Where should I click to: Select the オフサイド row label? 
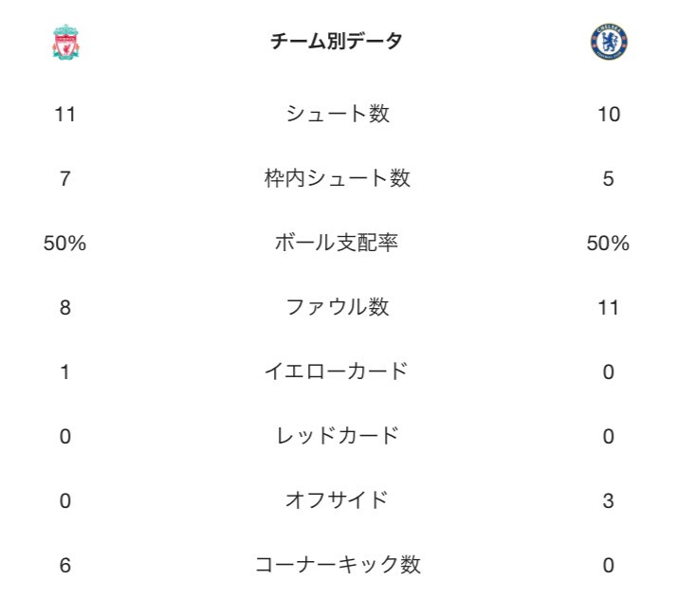coord(337,500)
